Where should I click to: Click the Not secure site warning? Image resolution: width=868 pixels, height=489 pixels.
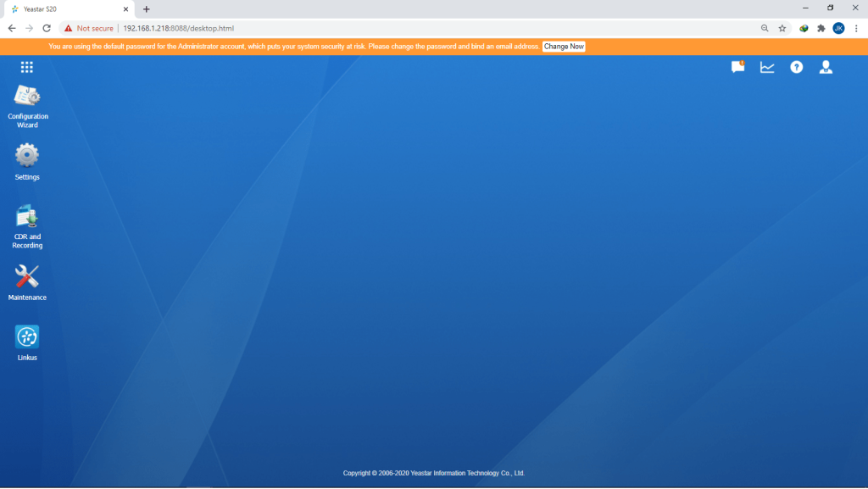tap(89, 28)
